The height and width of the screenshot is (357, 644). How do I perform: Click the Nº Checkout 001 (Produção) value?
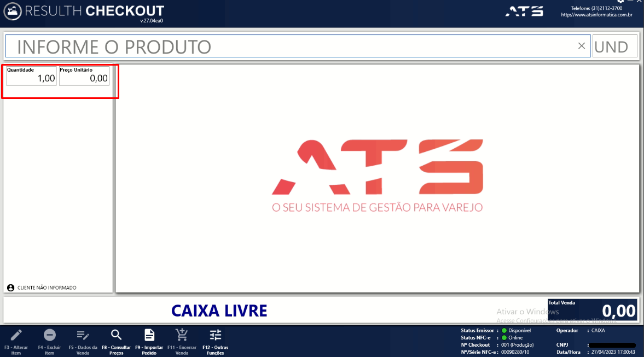click(x=517, y=345)
